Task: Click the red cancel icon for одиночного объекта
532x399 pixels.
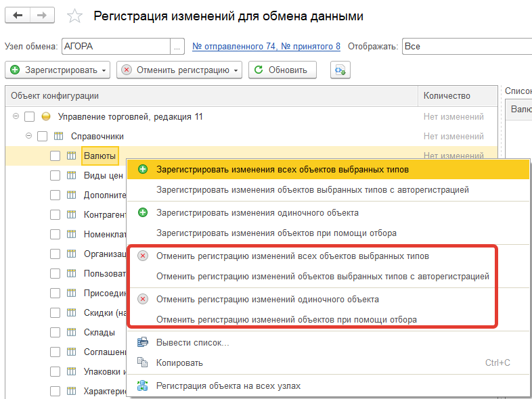Action: coord(142,299)
